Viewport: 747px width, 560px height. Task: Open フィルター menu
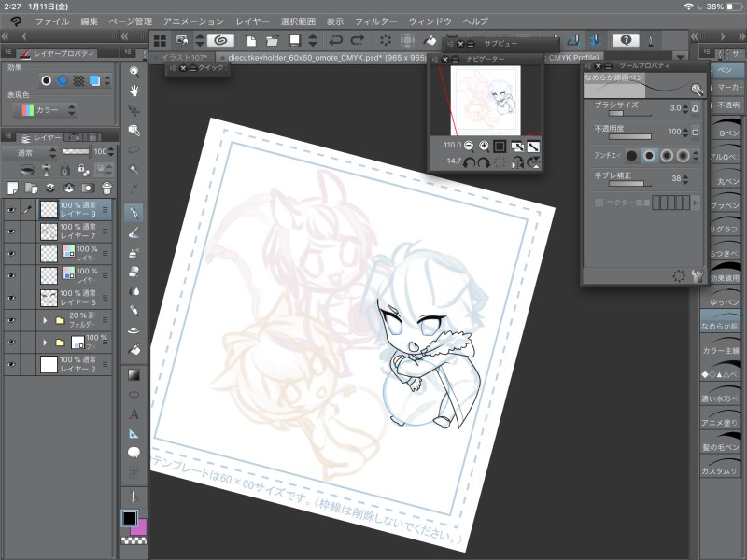[376, 21]
